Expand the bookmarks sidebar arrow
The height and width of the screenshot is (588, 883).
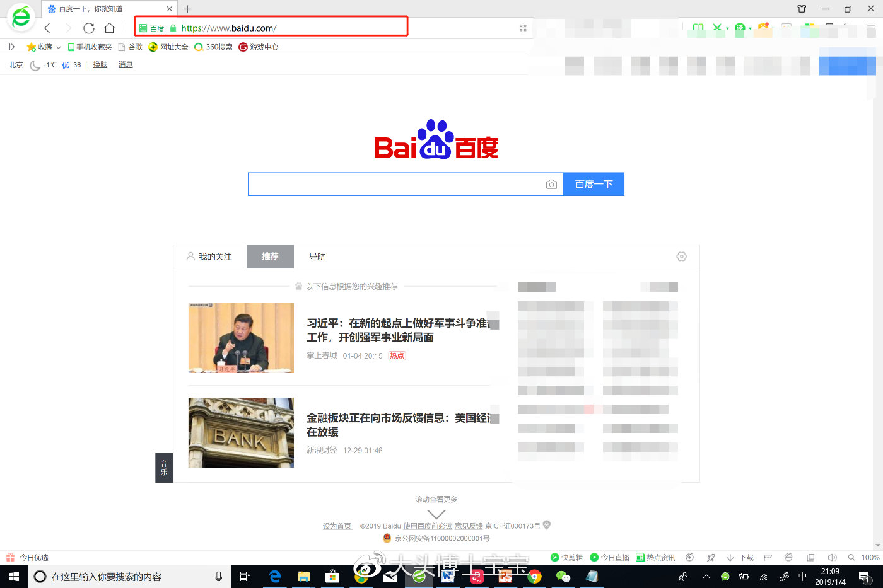(11, 47)
